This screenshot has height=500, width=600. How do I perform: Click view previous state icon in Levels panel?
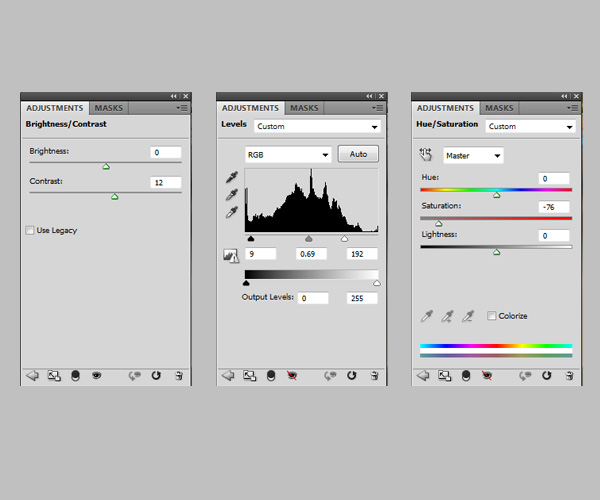(x=330, y=376)
